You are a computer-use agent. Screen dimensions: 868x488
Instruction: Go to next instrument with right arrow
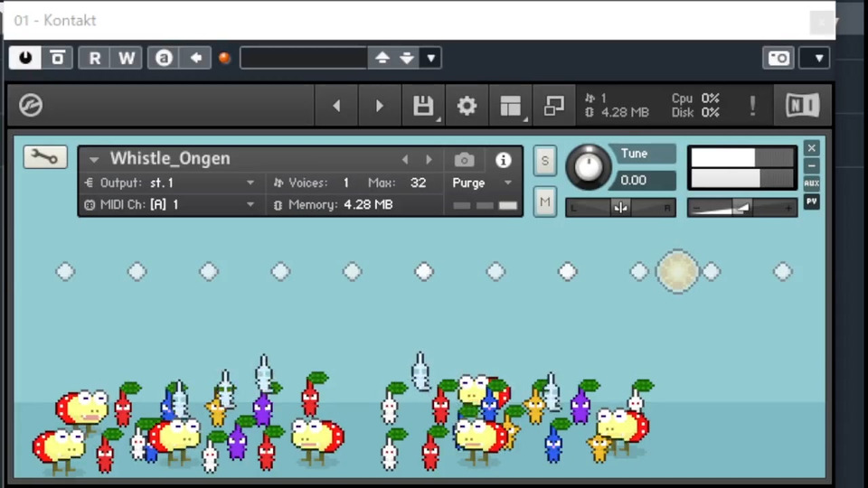point(380,105)
